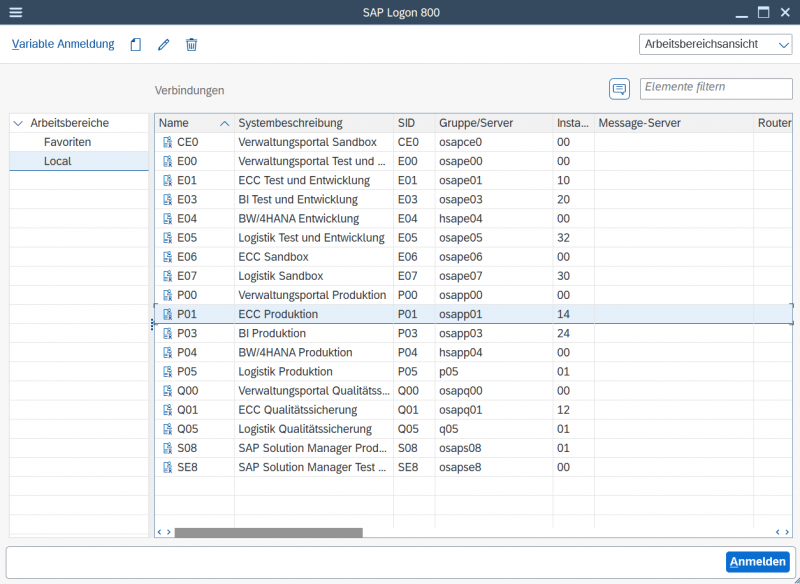Select 'BI Test und Entwicklung' description
The image size is (800, 584).
[x=298, y=199]
